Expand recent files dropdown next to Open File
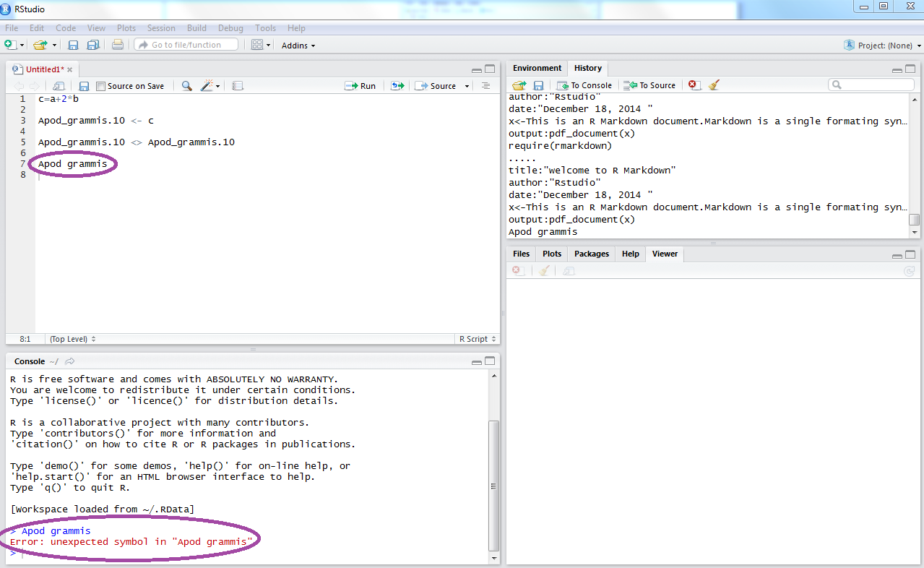The width and height of the screenshot is (924, 568). pos(55,46)
